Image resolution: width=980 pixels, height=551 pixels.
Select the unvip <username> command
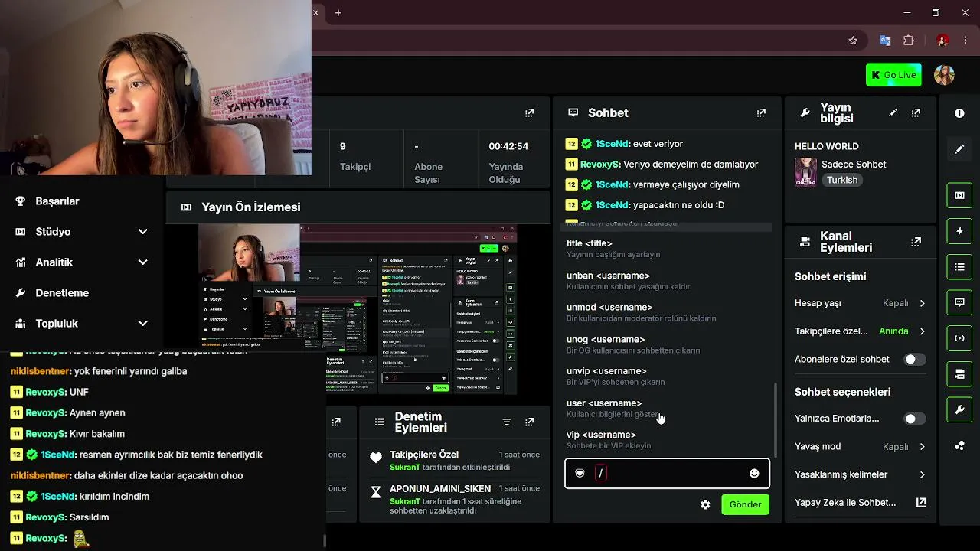pyautogui.click(x=667, y=377)
